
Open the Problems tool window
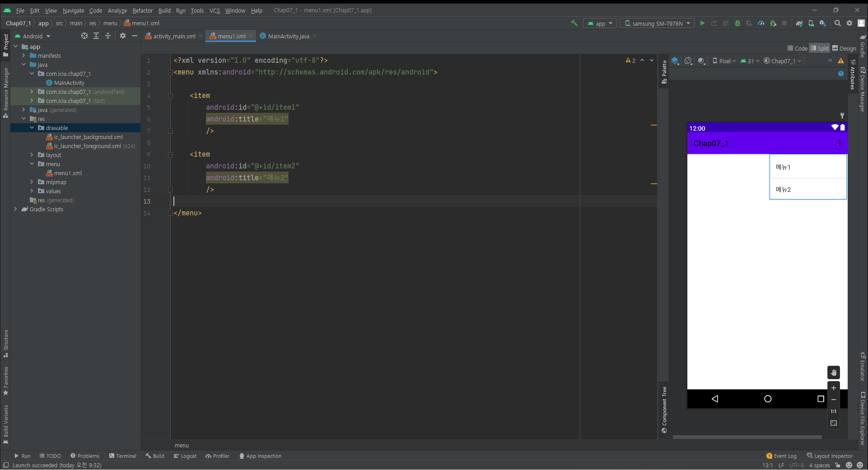click(85, 456)
